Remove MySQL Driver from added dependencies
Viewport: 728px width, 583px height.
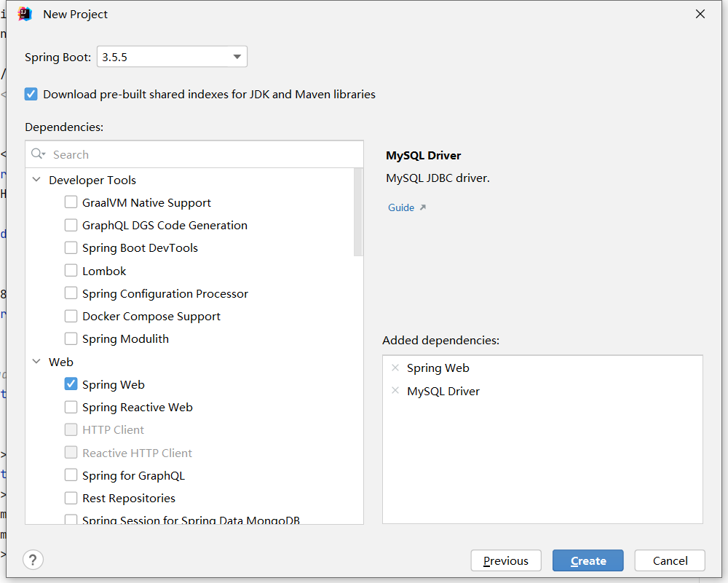395,391
